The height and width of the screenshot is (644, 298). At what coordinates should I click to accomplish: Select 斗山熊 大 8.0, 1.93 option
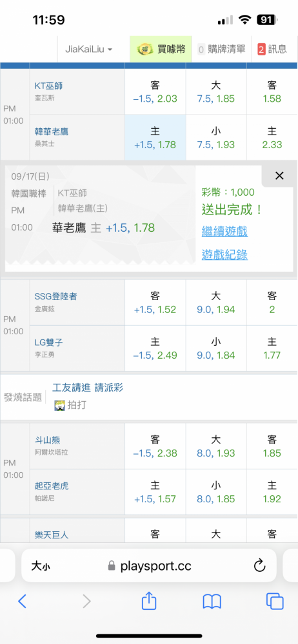216,446
